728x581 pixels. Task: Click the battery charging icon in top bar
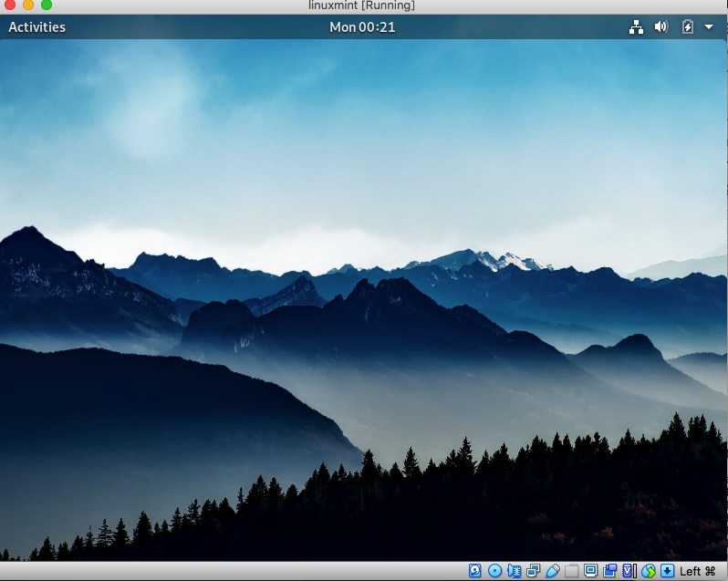click(688, 27)
